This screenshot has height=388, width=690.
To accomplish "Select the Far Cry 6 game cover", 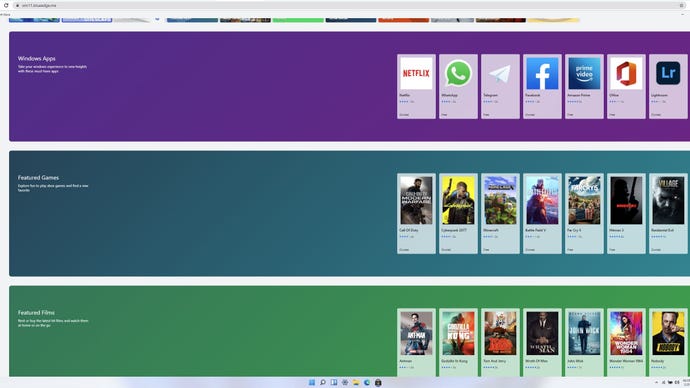I will point(584,201).
